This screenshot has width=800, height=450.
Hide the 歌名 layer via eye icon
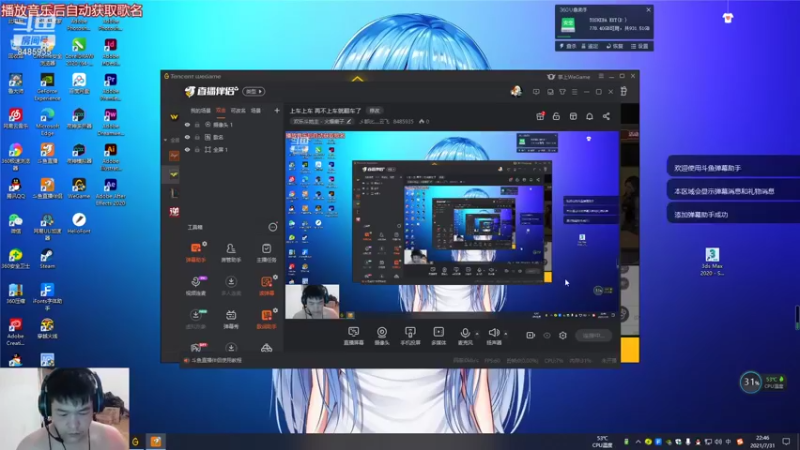[187, 137]
